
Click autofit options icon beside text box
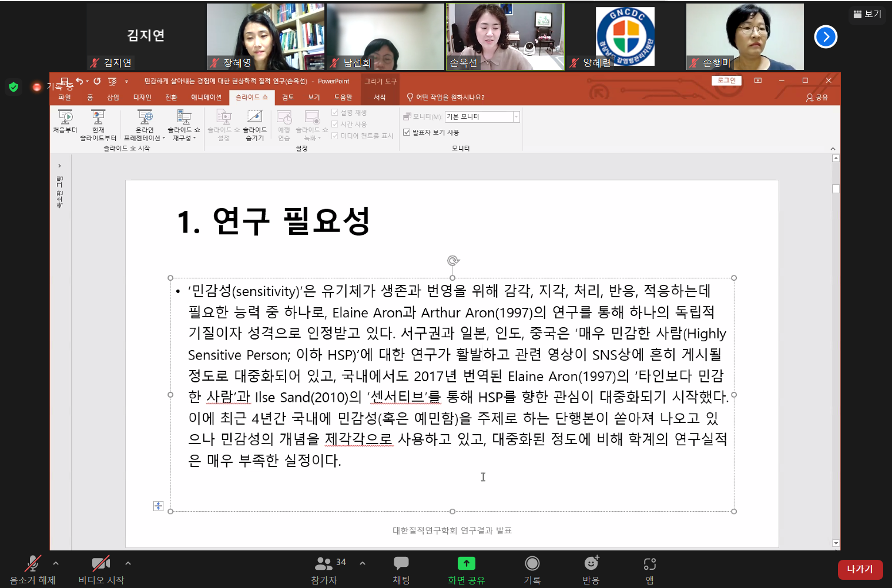pos(158,506)
